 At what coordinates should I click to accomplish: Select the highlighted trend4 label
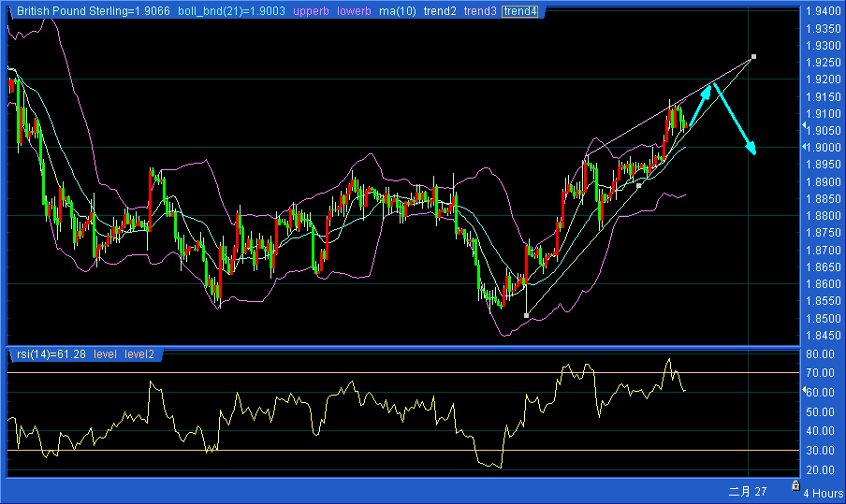pyautogui.click(x=519, y=11)
